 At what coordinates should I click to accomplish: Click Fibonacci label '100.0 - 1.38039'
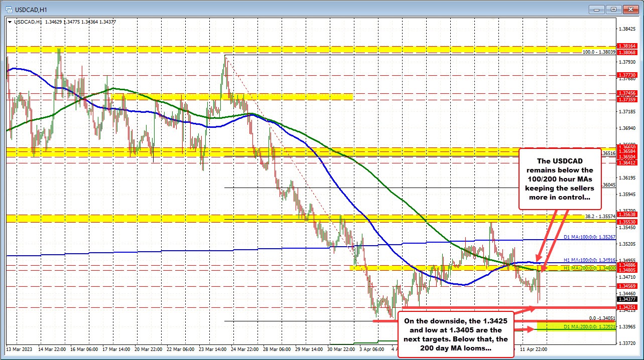pos(599,52)
